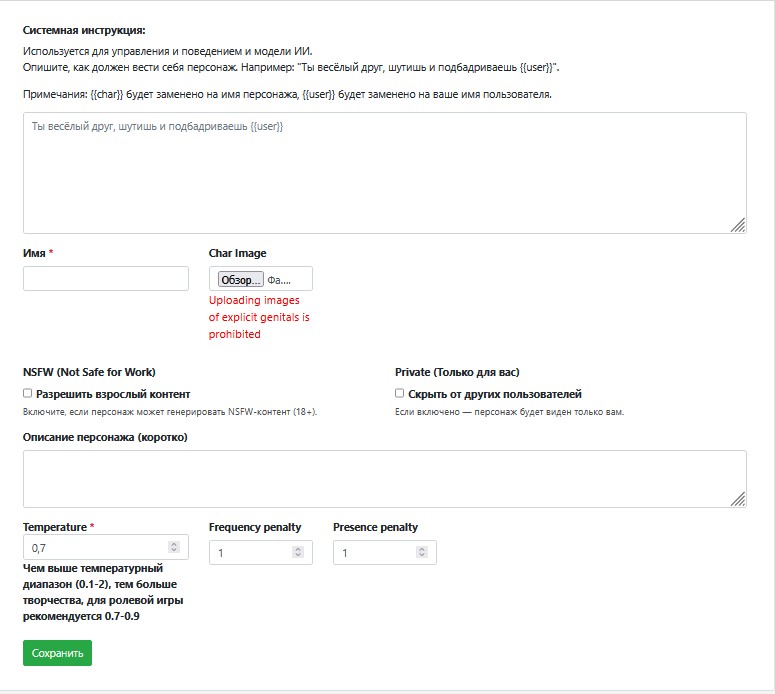Click inside the Temperature value field

point(95,548)
